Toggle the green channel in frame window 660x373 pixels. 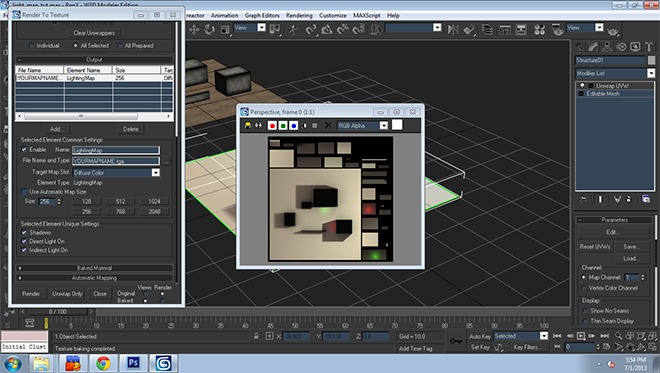coord(283,125)
